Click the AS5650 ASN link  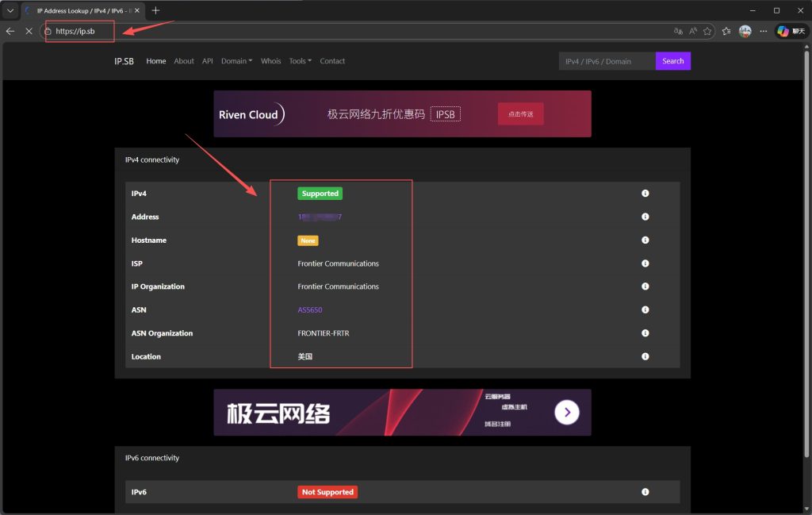tap(310, 310)
